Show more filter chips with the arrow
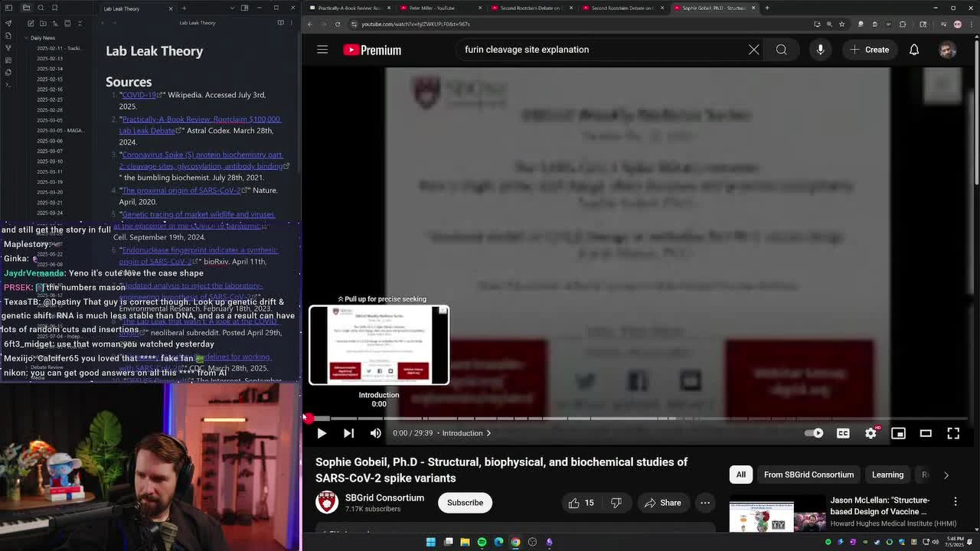Viewport: 980px width, 551px height. coord(946,474)
